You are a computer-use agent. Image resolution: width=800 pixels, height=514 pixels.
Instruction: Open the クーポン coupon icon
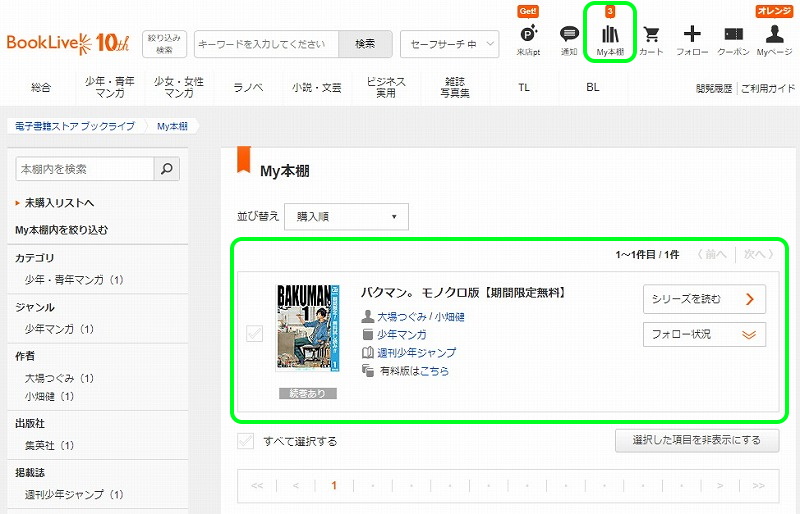click(x=733, y=40)
